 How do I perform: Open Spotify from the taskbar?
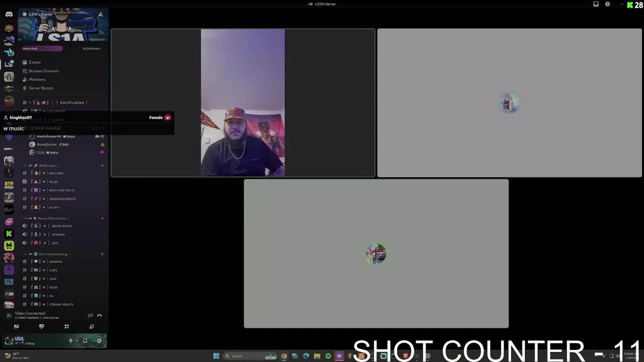[328, 356]
